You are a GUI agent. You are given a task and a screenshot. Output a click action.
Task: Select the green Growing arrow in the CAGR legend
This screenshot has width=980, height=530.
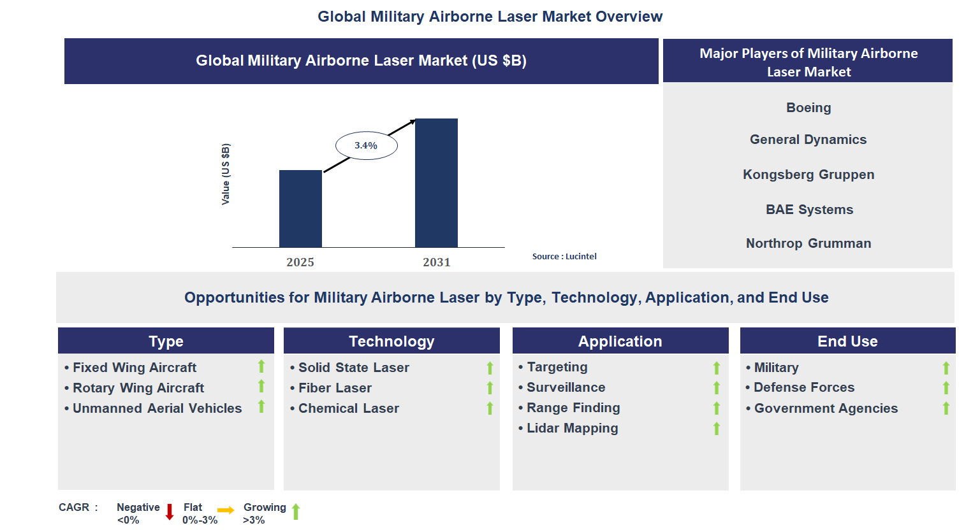pyautogui.click(x=297, y=511)
